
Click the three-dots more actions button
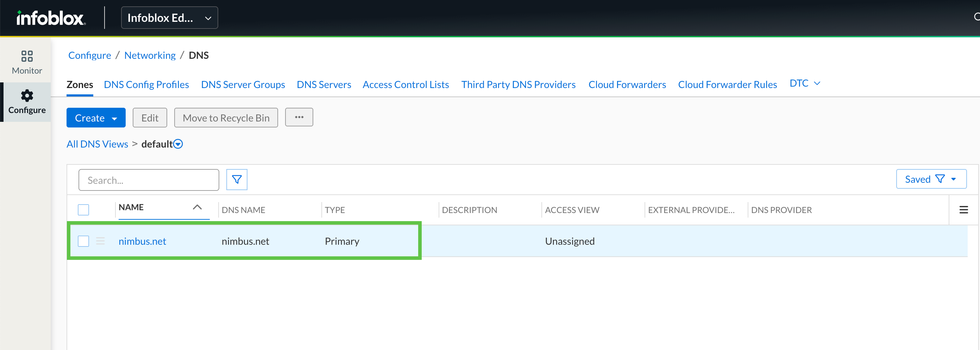299,117
